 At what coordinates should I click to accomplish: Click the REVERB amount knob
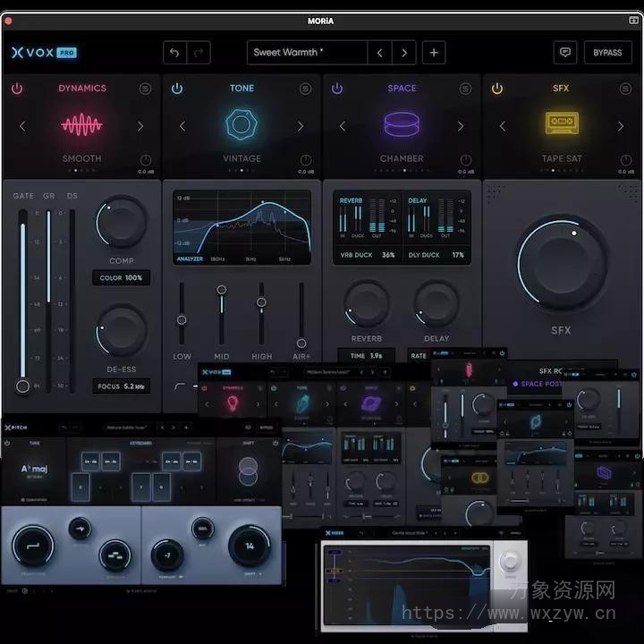click(367, 304)
